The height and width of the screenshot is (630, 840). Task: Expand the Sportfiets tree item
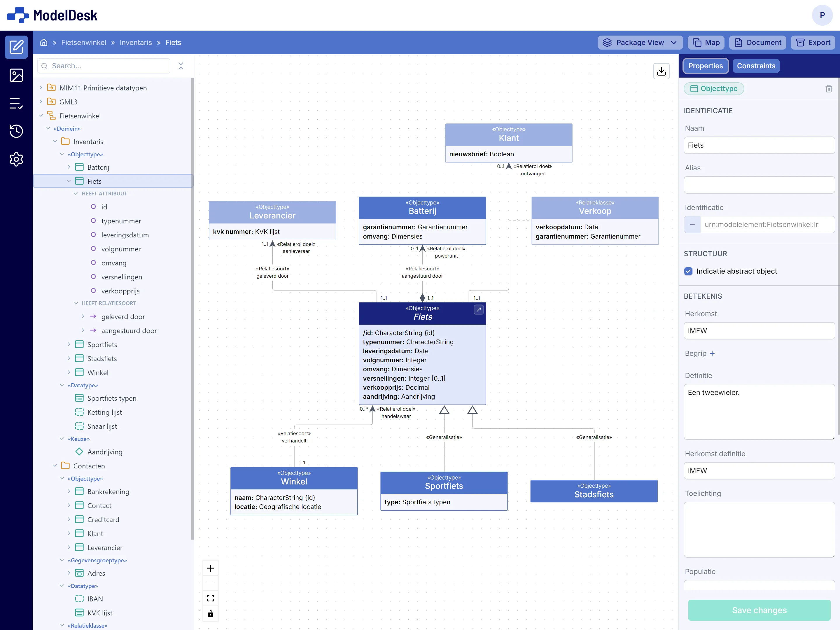69,344
